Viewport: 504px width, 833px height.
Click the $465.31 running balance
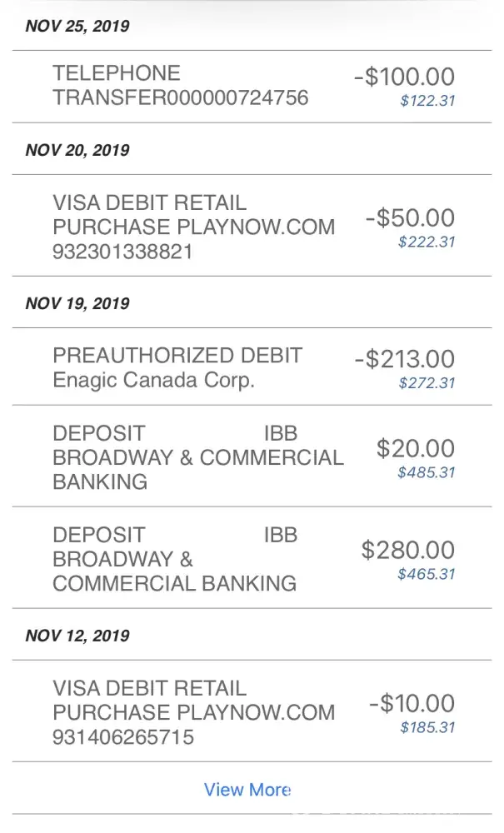[427, 574]
